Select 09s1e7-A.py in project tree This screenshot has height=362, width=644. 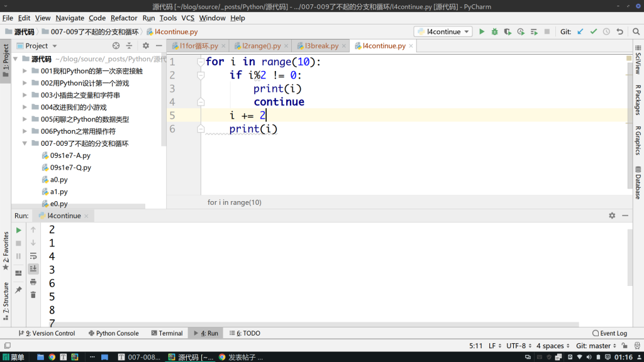[x=70, y=156]
